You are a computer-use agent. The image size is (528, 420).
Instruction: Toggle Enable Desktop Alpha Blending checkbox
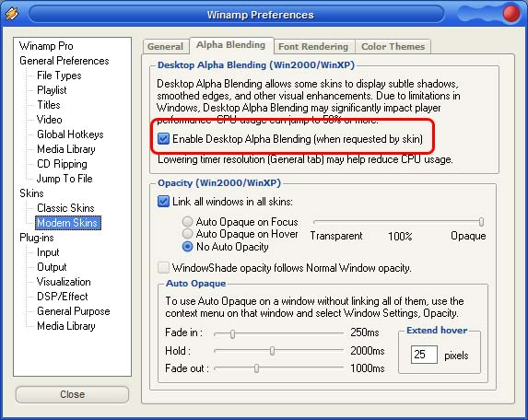tap(164, 139)
